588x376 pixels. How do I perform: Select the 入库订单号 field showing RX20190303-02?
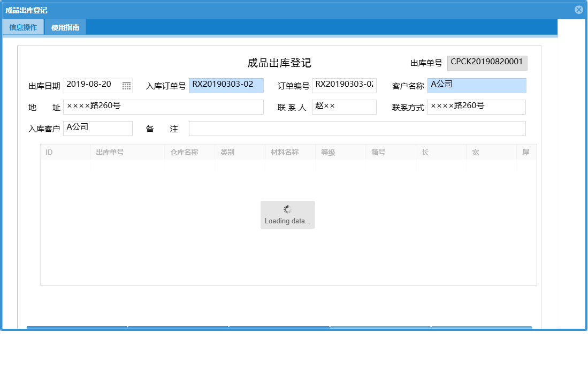click(226, 85)
